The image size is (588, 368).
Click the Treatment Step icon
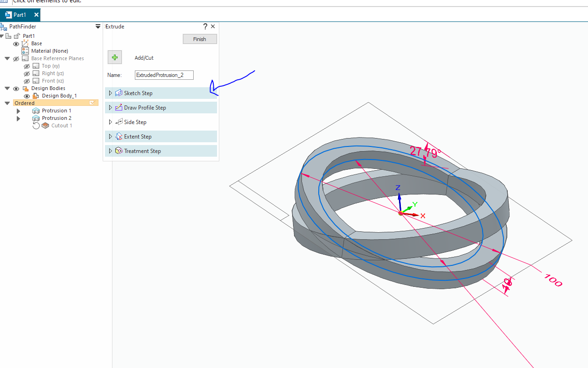click(x=119, y=151)
